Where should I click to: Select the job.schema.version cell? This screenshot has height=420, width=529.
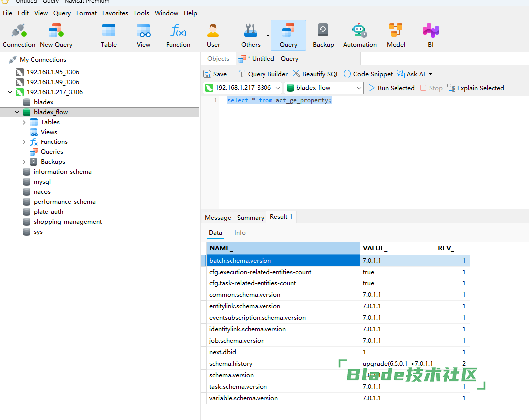[x=283, y=340]
